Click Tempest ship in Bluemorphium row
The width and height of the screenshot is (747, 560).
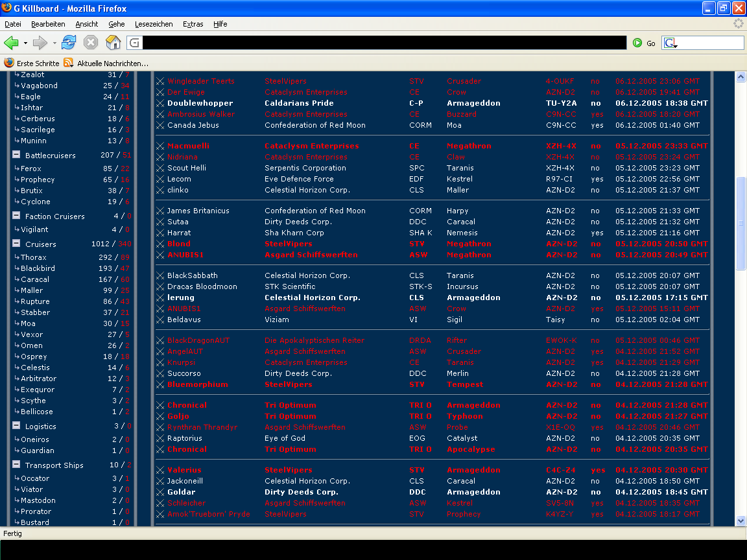465,384
